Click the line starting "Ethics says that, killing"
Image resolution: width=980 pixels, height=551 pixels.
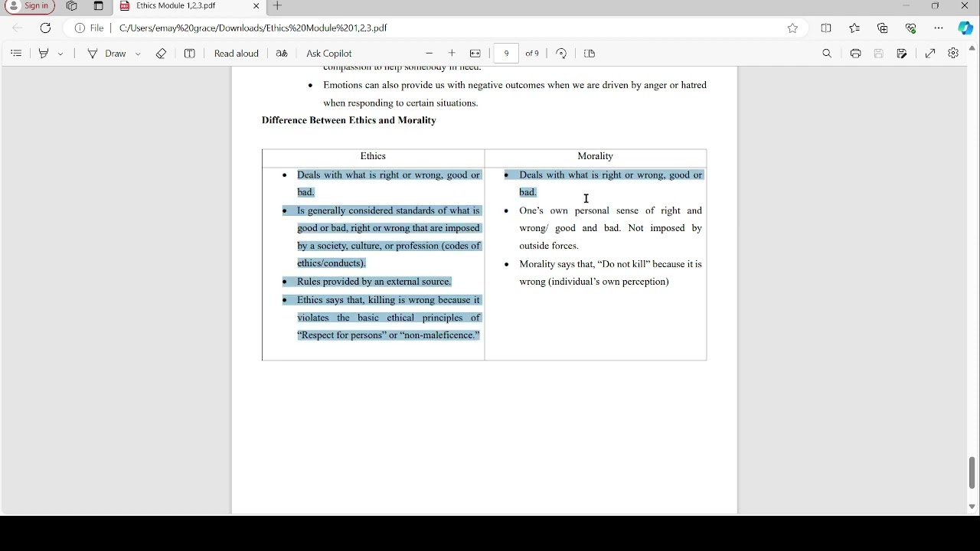(x=389, y=300)
